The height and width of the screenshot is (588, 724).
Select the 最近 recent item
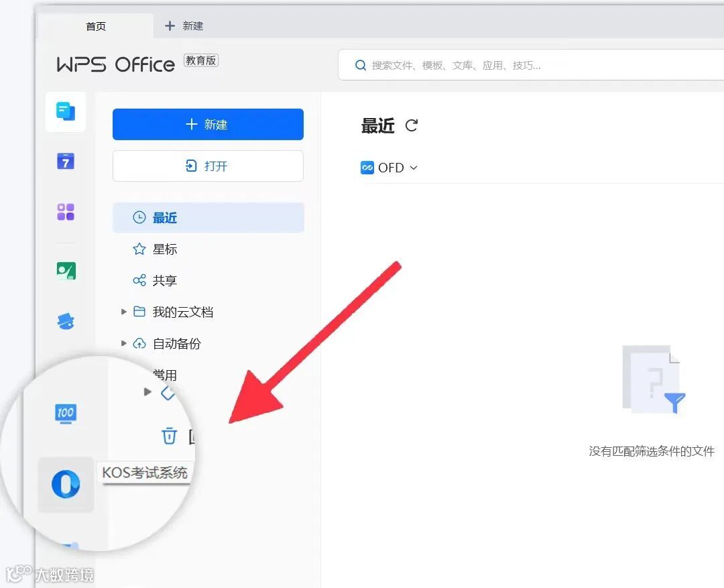pos(208,217)
